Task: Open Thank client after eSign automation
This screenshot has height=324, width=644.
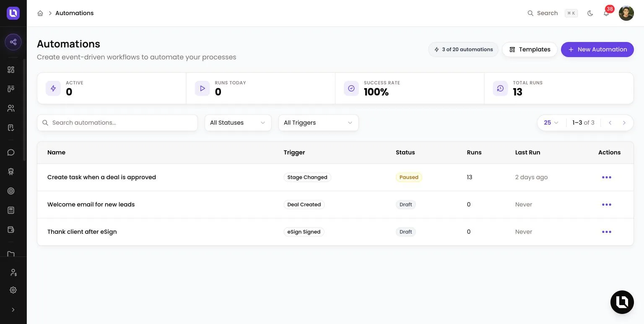Action: [82, 232]
